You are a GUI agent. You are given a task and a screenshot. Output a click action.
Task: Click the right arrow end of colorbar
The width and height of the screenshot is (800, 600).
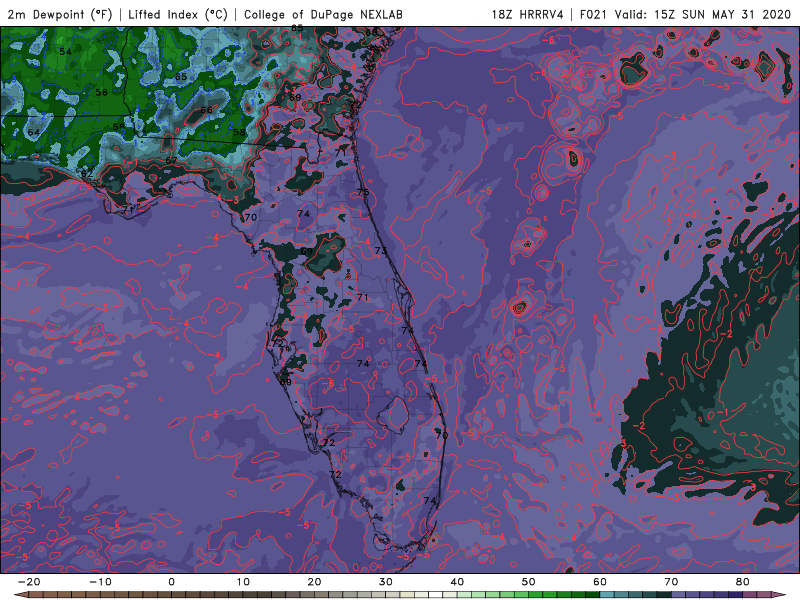coord(779,595)
